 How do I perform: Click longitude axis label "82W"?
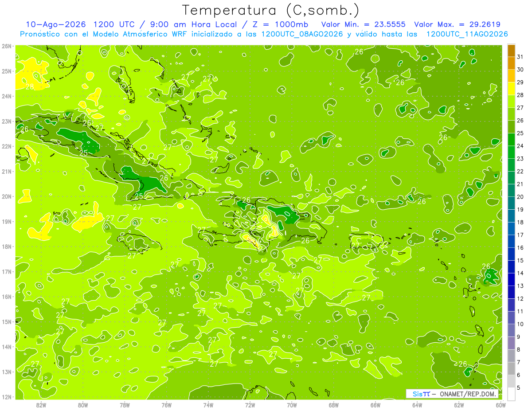pos(41,405)
